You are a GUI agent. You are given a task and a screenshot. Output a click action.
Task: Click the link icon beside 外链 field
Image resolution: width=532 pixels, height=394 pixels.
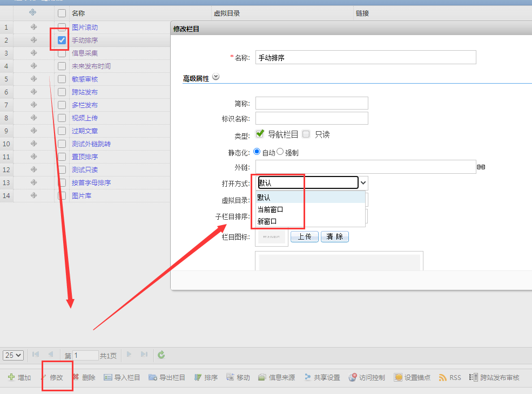pyautogui.click(x=481, y=167)
